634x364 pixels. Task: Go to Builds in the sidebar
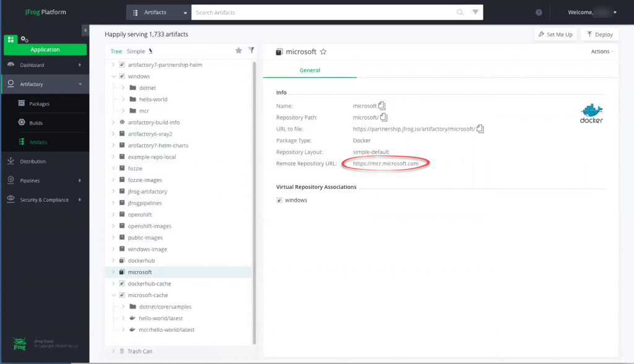[36, 123]
